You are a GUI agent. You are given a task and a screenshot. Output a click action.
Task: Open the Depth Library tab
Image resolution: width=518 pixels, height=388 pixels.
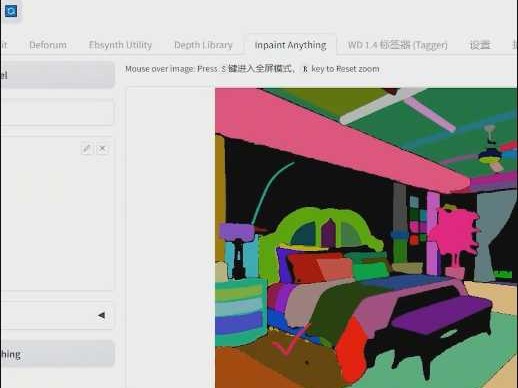coord(203,45)
